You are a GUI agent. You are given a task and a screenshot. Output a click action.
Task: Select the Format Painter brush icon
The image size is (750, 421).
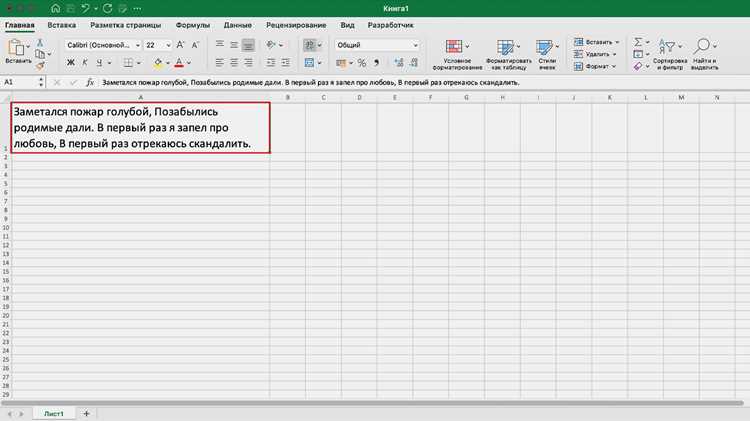coord(40,66)
